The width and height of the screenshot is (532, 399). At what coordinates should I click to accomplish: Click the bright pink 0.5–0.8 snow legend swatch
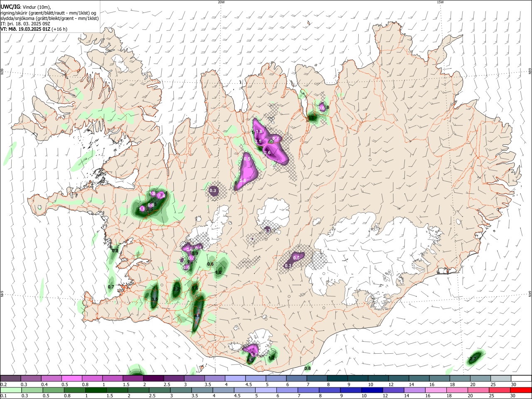pos(72,378)
